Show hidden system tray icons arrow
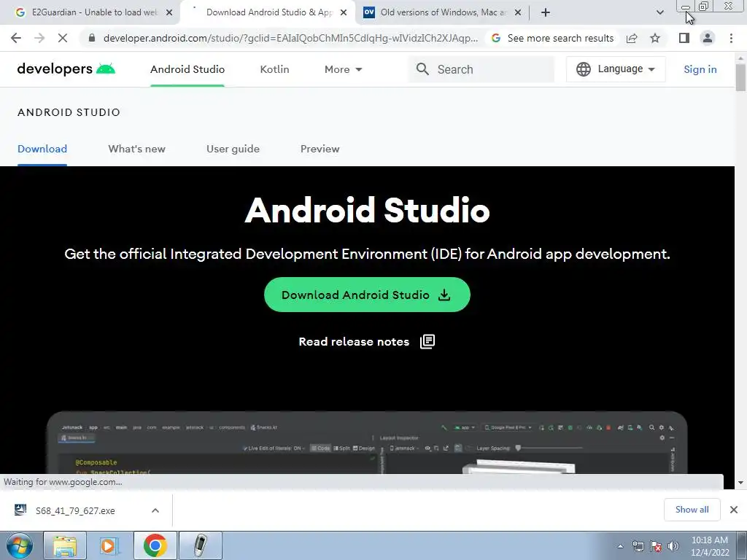Image resolution: width=747 pixels, height=560 pixels. [620, 546]
